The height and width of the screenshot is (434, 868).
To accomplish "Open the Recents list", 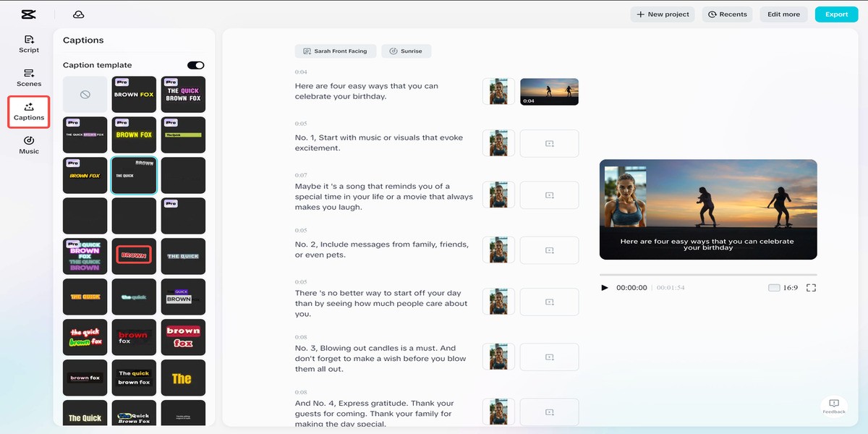I will (x=727, y=14).
